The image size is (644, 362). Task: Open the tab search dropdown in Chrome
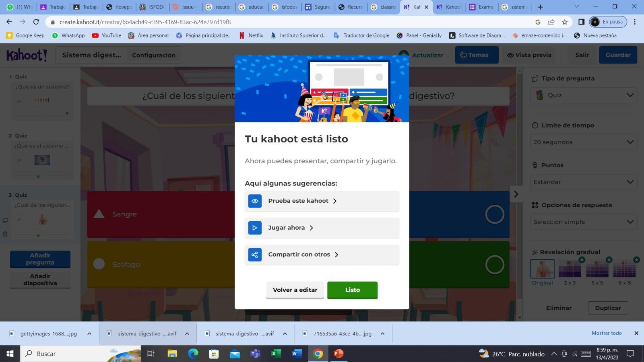point(576,6)
